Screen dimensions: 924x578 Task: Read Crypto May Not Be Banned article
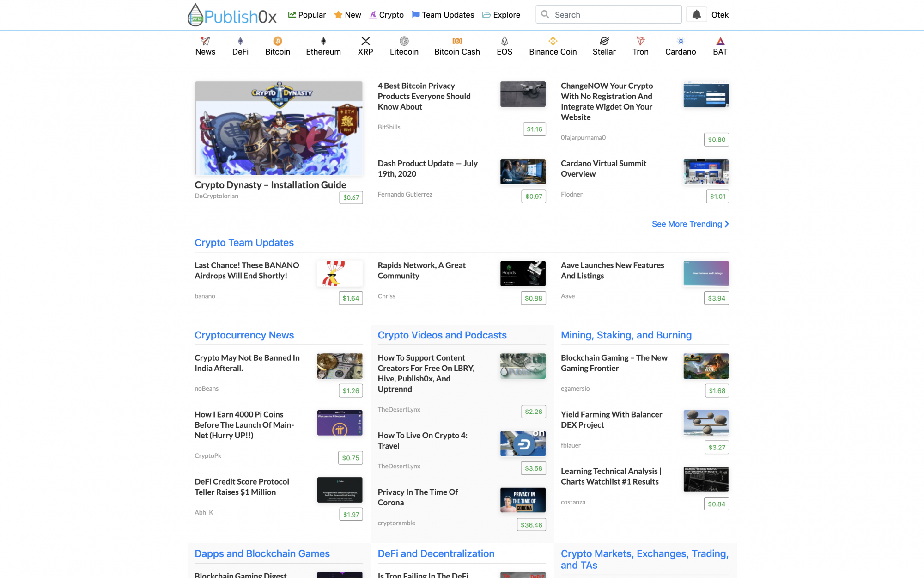(x=247, y=363)
